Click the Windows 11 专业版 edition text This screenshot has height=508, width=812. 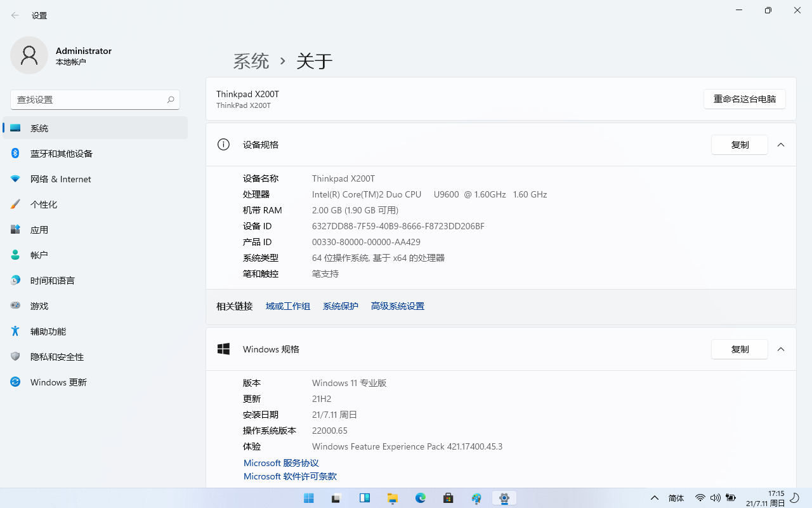pos(350,383)
